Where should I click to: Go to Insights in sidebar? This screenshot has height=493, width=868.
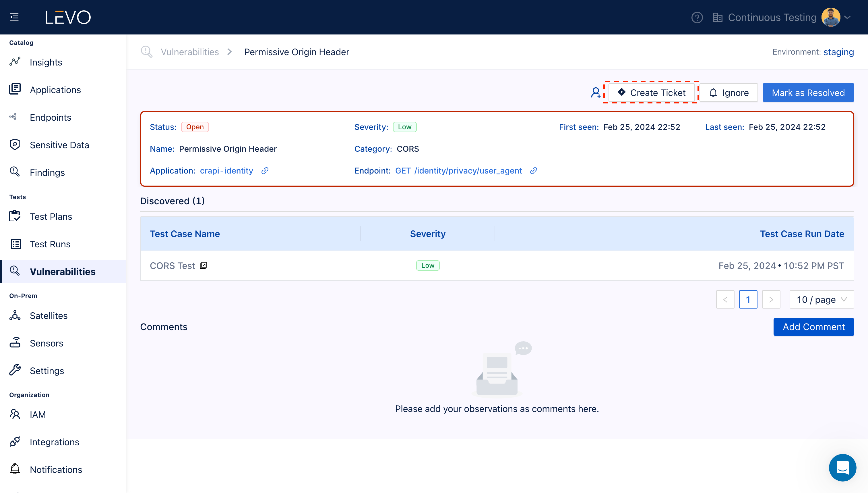(46, 62)
